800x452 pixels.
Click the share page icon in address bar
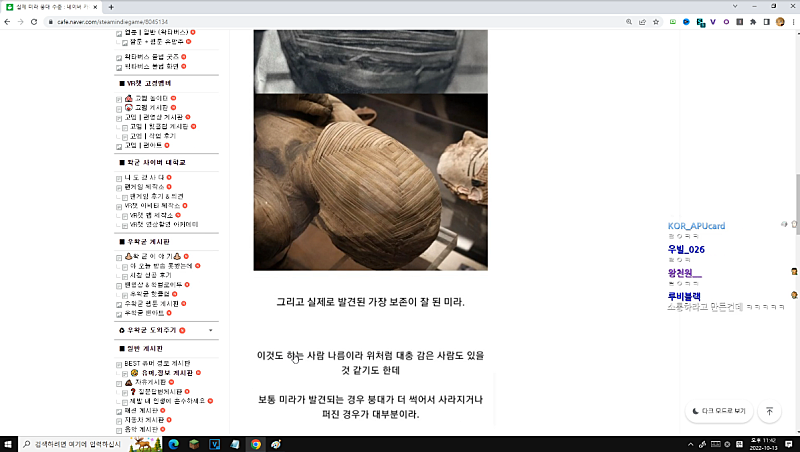pyautogui.click(x=642, y=22)
